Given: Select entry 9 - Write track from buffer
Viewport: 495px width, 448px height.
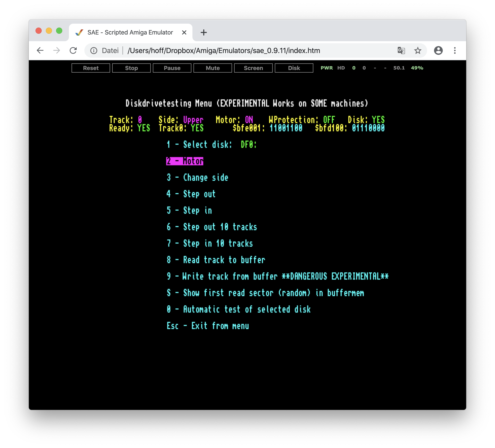Looking at the screenshot, I should click(278, 276).
